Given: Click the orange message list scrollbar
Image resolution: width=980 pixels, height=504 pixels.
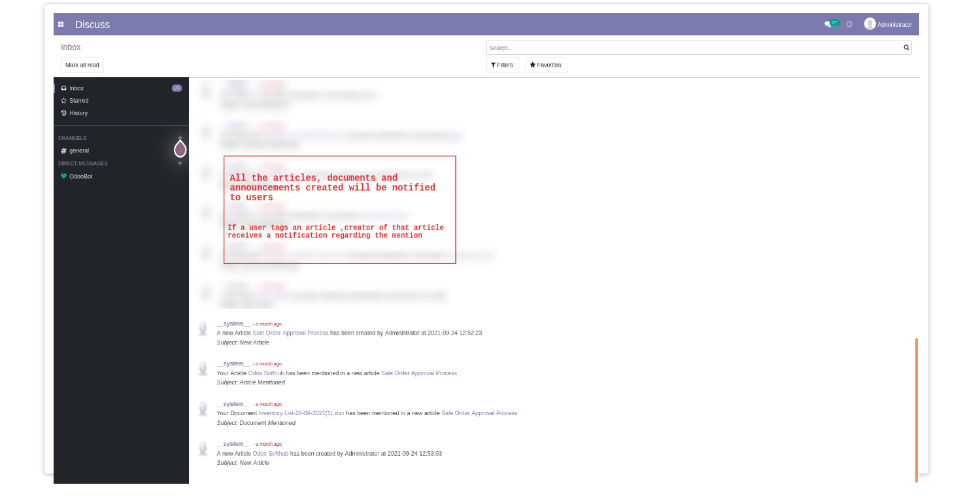Looking at the screenshot, I should (x=917, y=410).
